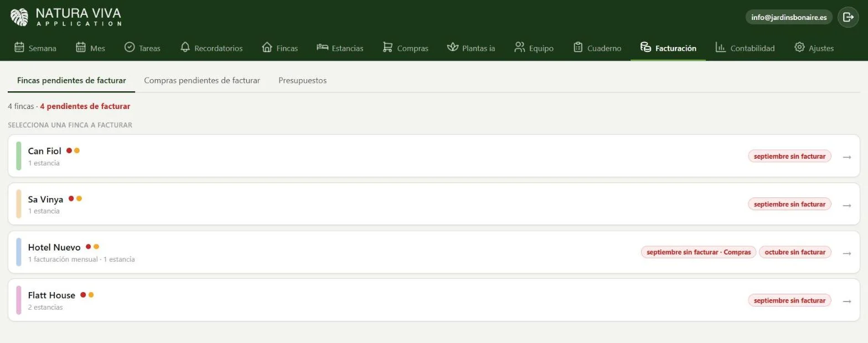The width and height of the screenshot is (868, 343).
Task: Open the Cuaderno menu label
Action: pyautogui.click(x=604, y=49)
